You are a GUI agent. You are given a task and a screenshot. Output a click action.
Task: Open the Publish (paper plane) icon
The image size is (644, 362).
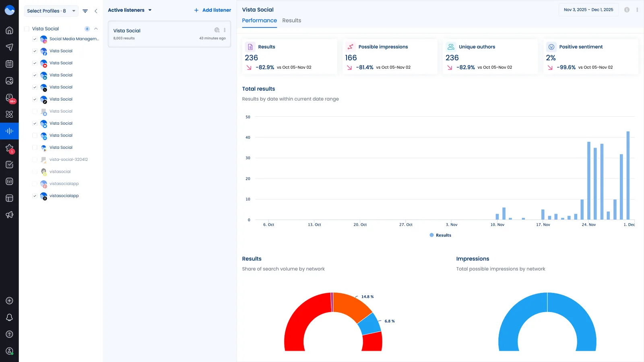pyautogui.click(x=9, y=47)
